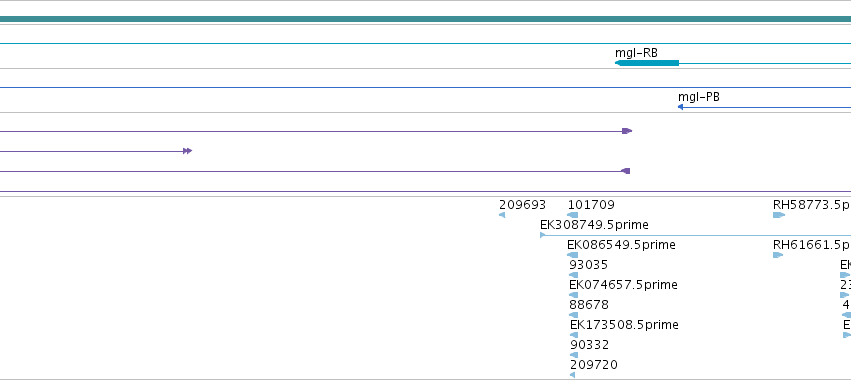Select the mgl-RB transcript label
851x380 pixels.
point(636,53)
